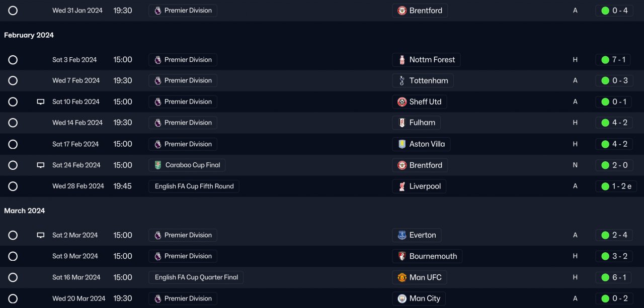The width and height of the screenshot is (644, 308).
Task: Click the Tottenham club crest icon
Action: (402, 81)
